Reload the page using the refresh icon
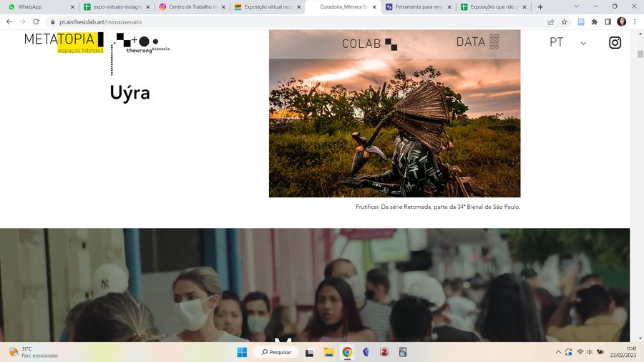 (x=36, y=21)
